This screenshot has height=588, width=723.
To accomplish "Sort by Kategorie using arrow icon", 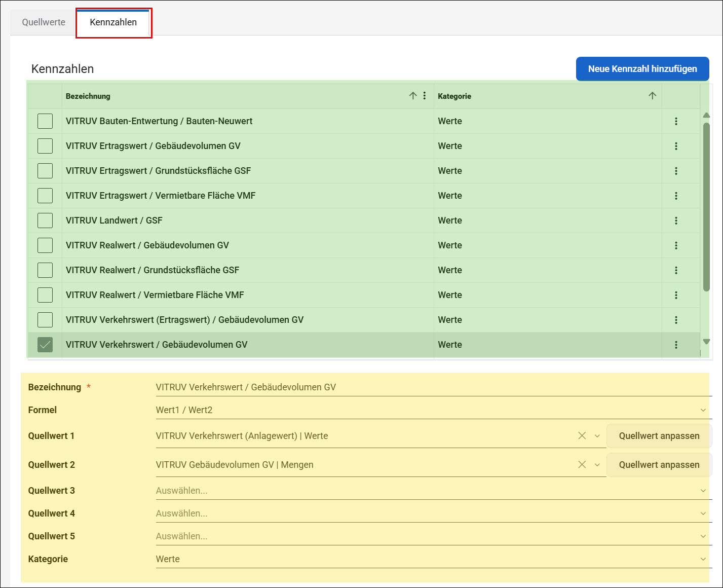I will 652,96.
